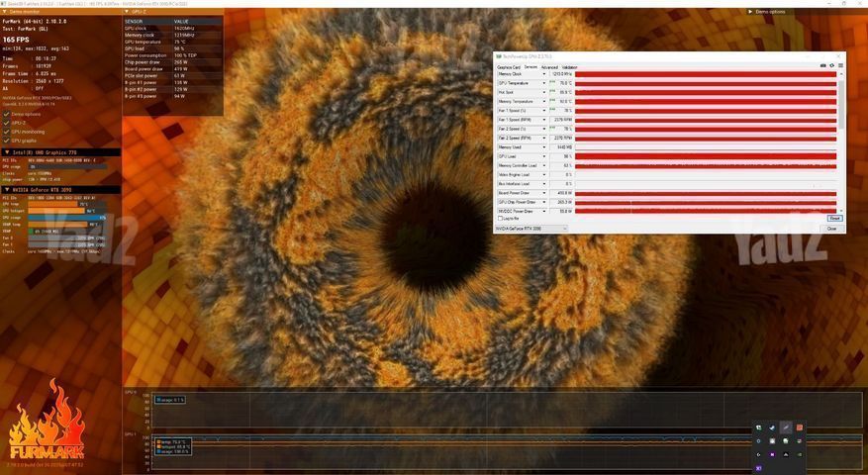The image size is (868, 475).
Task: Click the blue circle icon in tray popup
Action: 758,441
